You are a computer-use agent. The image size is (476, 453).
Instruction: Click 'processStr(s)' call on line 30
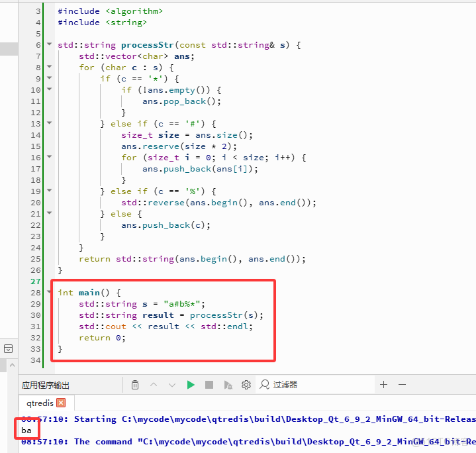[x=224, y=315]
